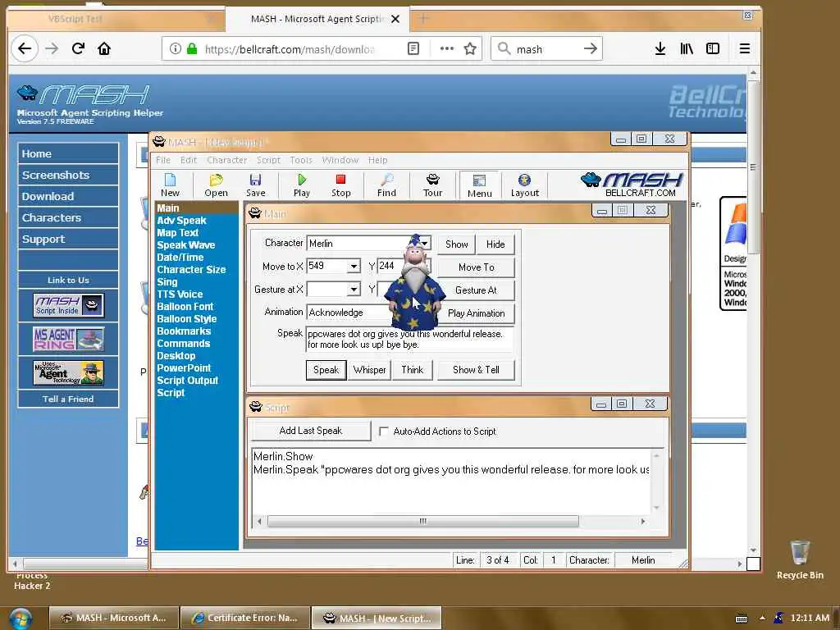Click the Whisper button
The height and width of the screenshot is (630, 840).
click(x=370, y=370)
